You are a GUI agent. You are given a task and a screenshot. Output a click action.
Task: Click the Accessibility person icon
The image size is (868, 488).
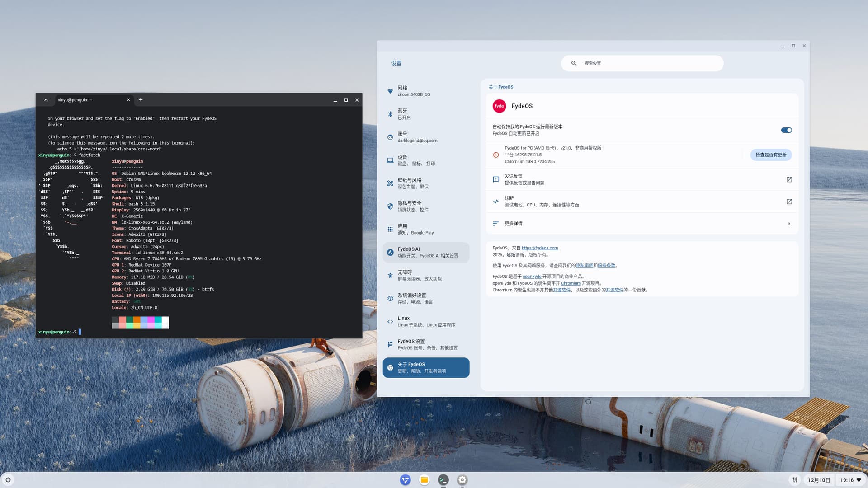pos(390,276)
